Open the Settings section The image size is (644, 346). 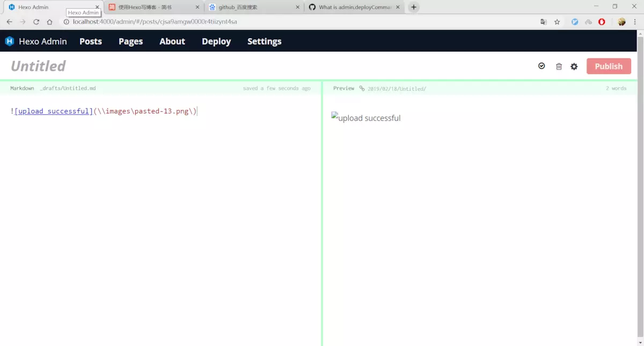tap(265, 41)
